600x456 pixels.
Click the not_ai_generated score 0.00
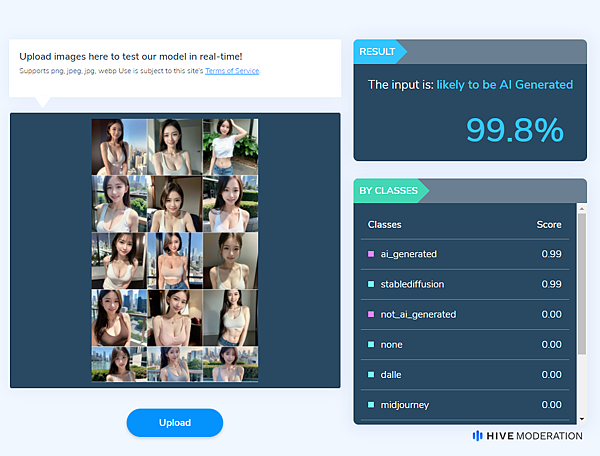[x=551, y=314]
